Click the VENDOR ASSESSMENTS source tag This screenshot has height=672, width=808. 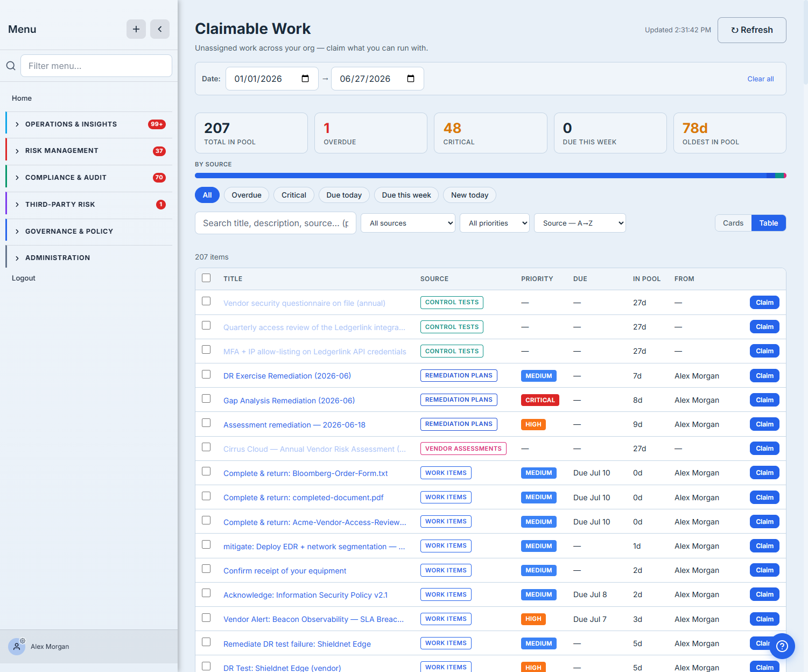click(463, 449)
